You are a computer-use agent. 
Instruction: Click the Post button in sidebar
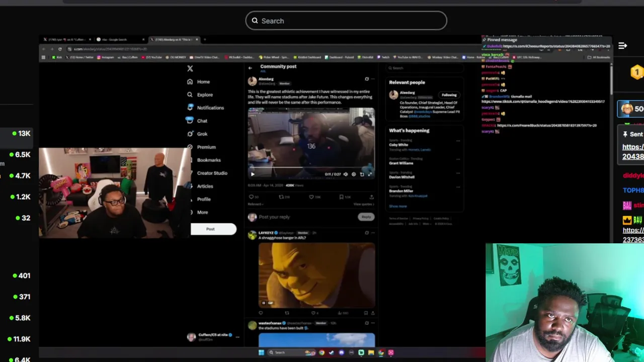[x=213, y=229]
